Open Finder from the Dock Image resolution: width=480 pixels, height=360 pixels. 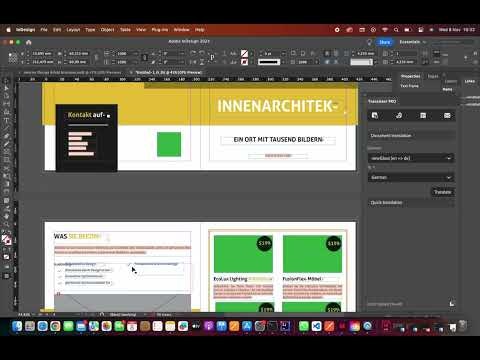coord(17,326)
